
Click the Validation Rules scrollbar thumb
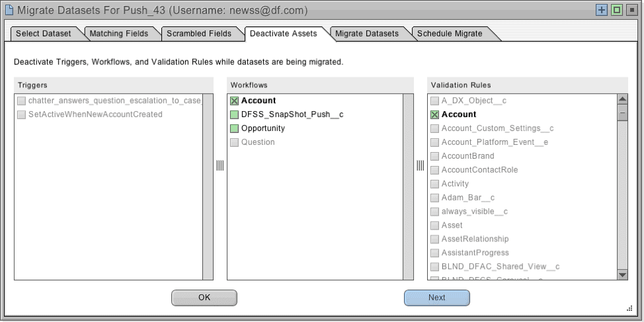click(x=623, y=112)
